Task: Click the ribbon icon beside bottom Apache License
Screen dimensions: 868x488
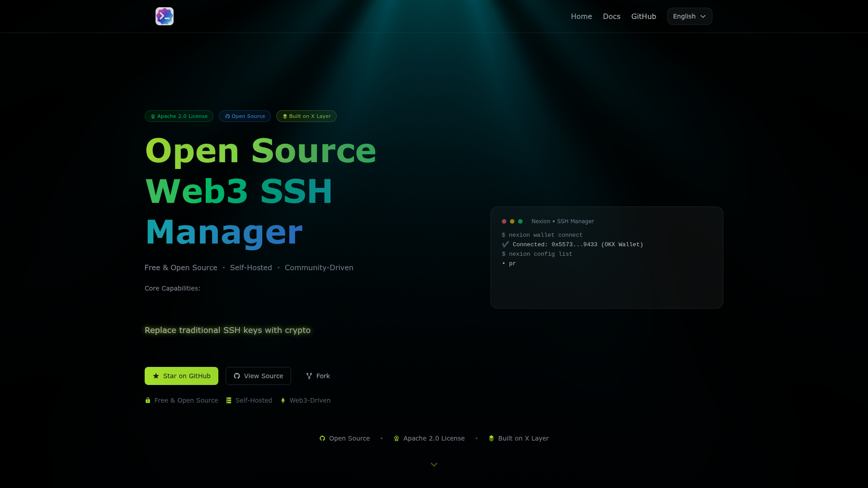Action: (396, 438)
